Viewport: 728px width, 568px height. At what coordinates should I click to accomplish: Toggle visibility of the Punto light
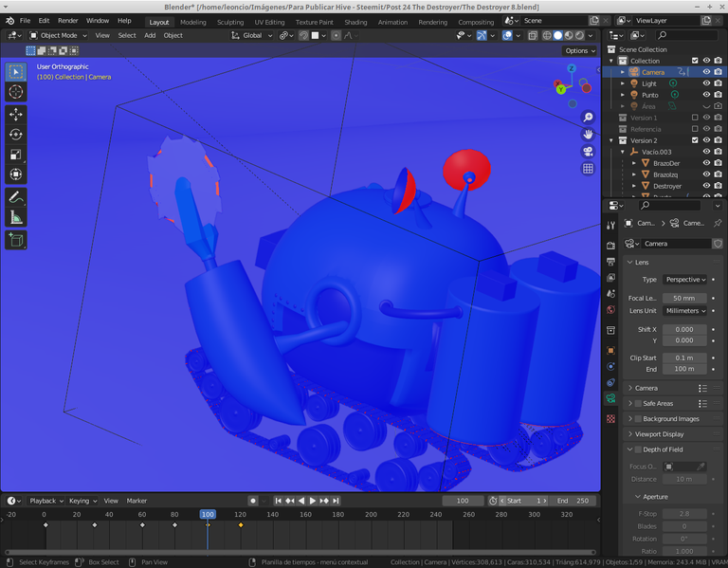(x=706, y=95)
